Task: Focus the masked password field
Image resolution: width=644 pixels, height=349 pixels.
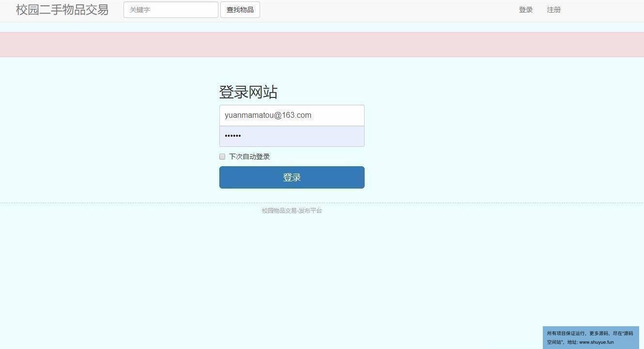Action: coord(291,136)
